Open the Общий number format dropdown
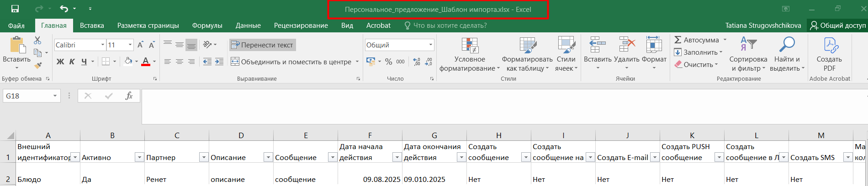 tap(430, 45)
